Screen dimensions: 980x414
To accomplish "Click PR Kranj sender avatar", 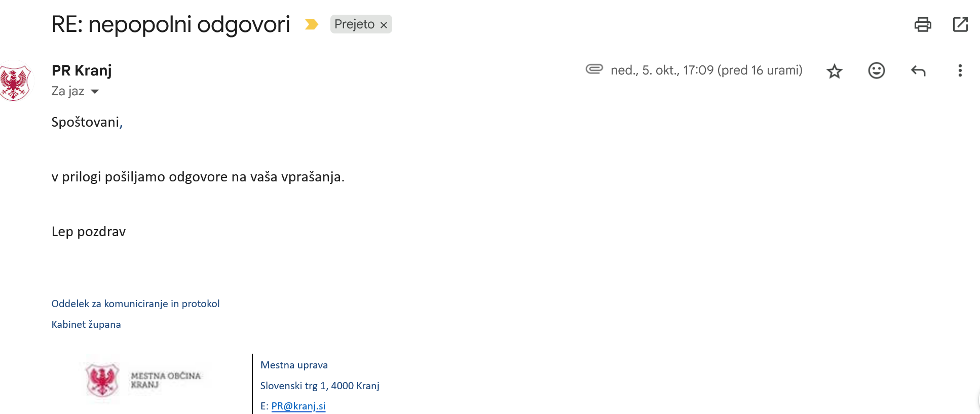I will [14, 81].
